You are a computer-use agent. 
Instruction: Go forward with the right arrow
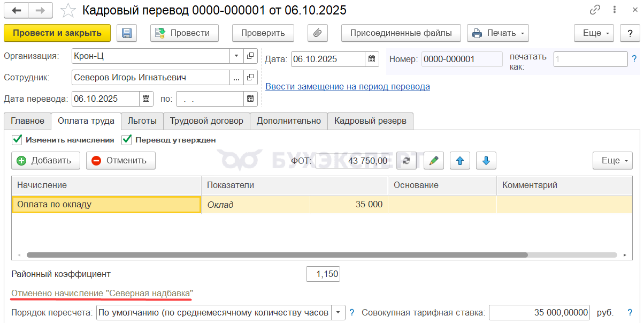pyautogui.click(x=41, y=10)
